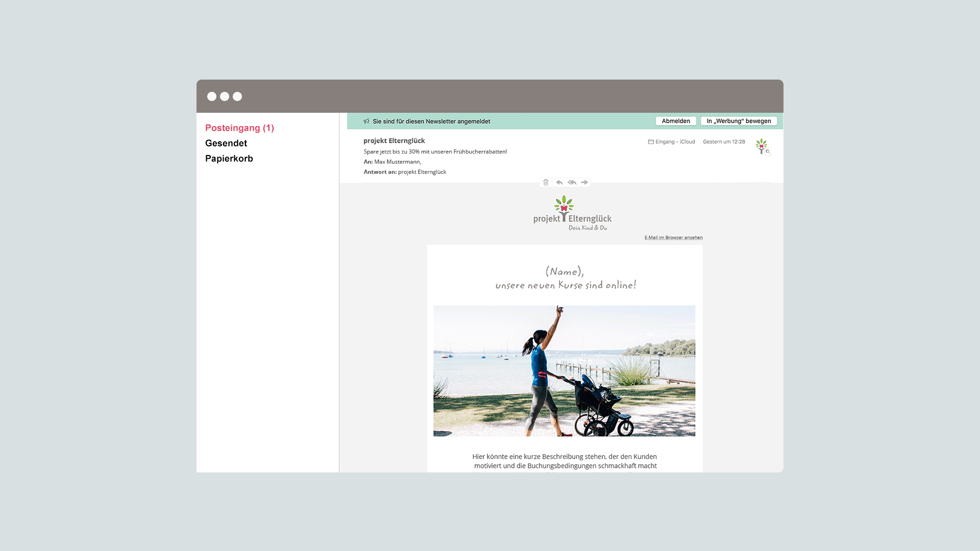Click the sender avatar tree icon
This screenshot has width=980, height=551.
(x=762, y=146)
